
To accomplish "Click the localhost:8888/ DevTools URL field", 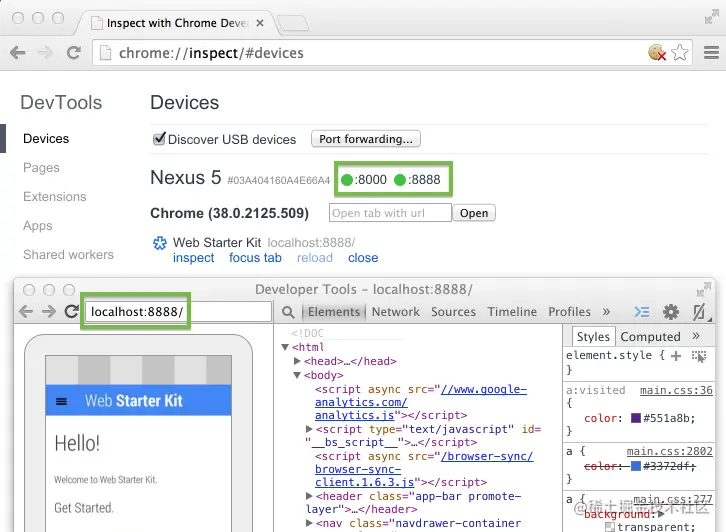I will tap(178, 312).
